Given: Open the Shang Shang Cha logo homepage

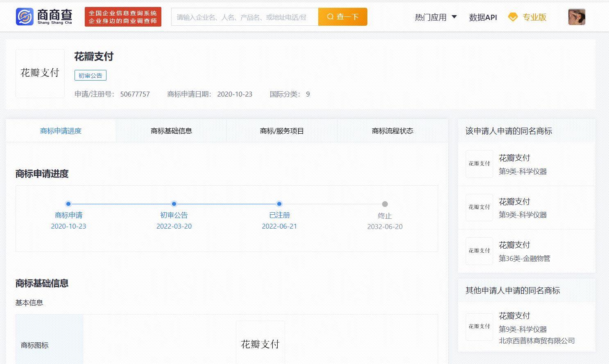Looking at the screenshot, I should (x=44, y=17).
